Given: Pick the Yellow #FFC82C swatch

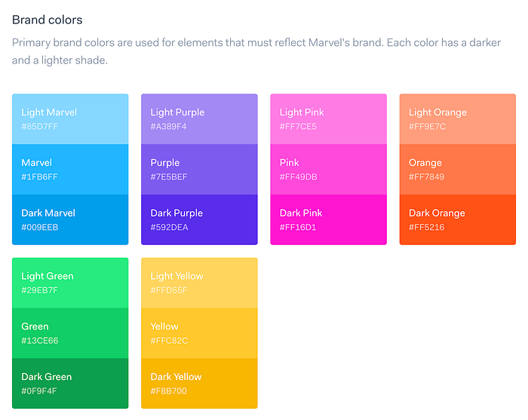Looking at the screenshot, I should 199,333.
